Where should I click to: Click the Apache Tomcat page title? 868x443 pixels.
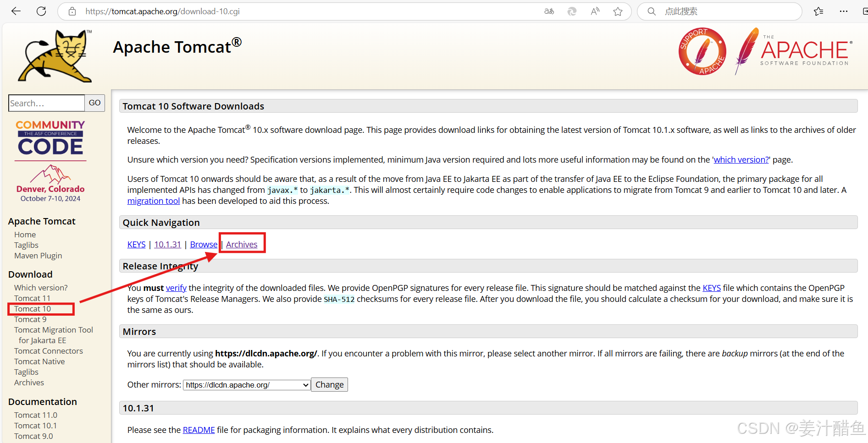(177, 46)
